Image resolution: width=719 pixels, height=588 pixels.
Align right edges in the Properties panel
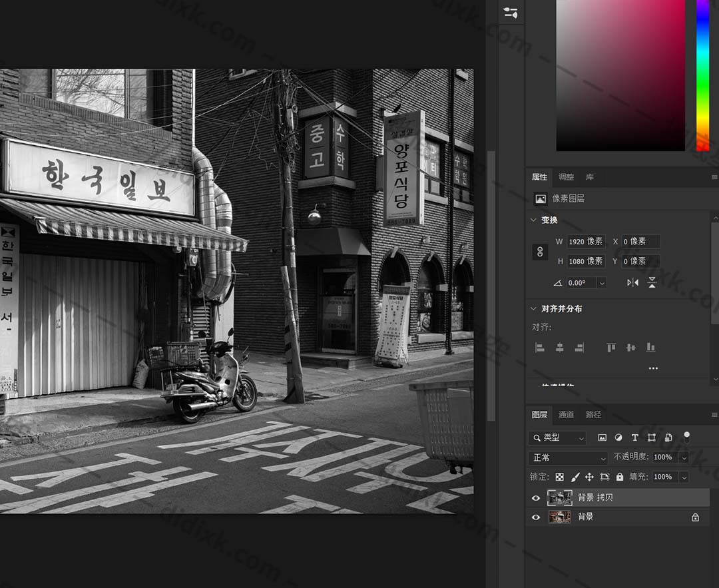580,348
